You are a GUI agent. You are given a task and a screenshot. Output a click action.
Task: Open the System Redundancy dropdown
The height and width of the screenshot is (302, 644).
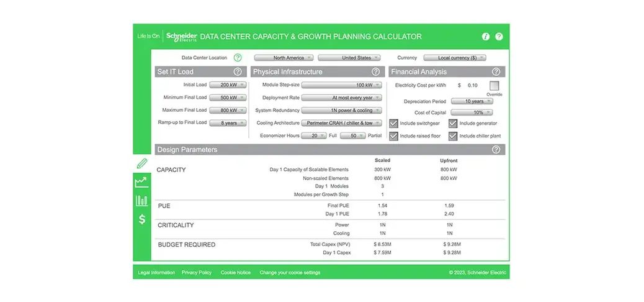(x=342, y=111)
